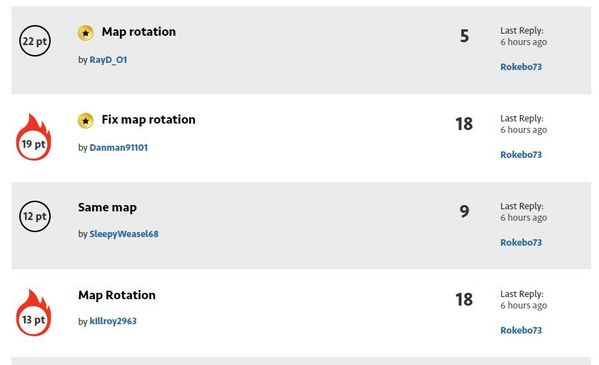The image size is (599, 365).
Task: Open the "Map rotation" thread
Action: 139,32
